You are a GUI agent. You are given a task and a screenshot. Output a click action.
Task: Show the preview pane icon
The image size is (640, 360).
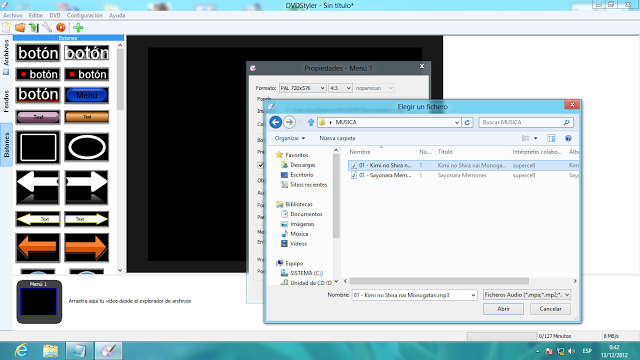click(x=551, y=138)
